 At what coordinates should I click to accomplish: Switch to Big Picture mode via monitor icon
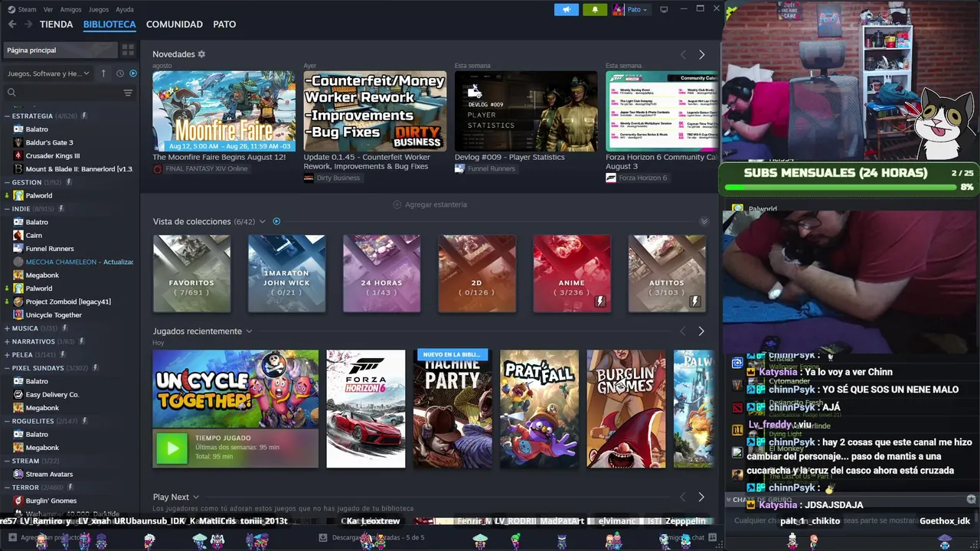(664, 9)
